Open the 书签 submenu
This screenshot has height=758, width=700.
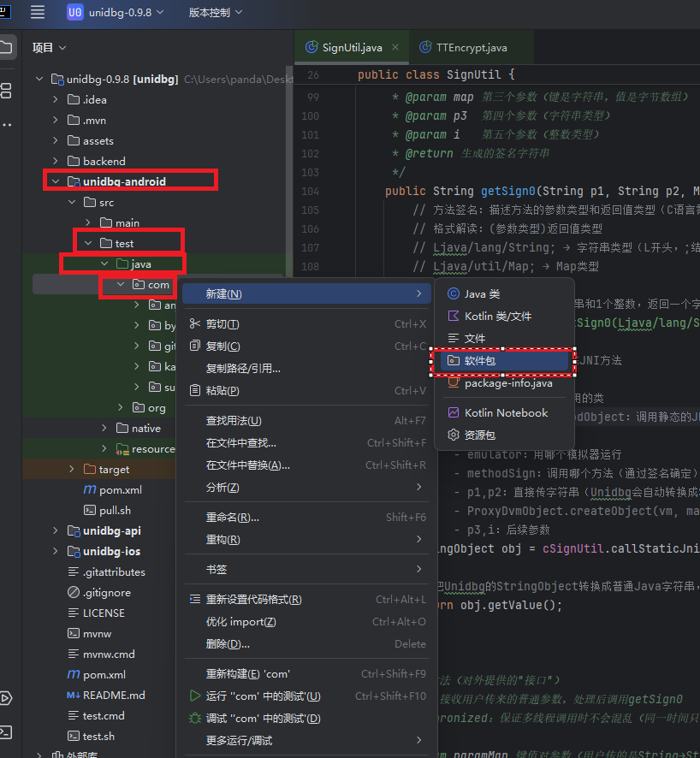pos(306,570)
